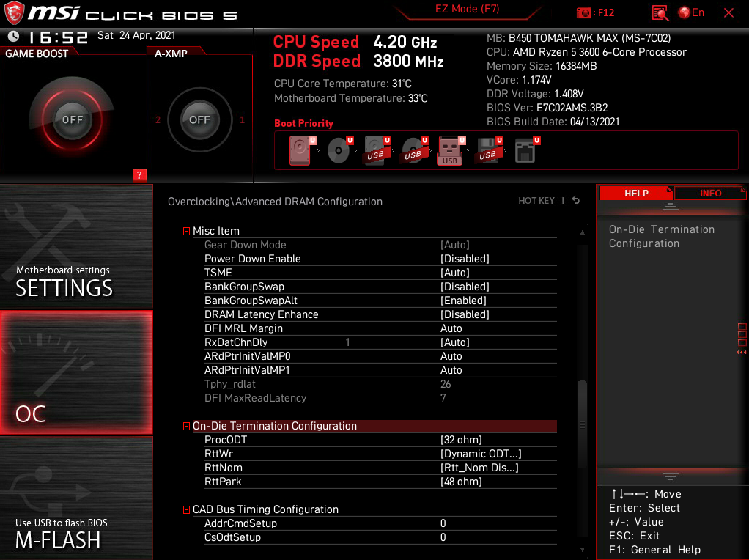Select the network boot device icon
749x560 pixels.
[x=526, y=150]
